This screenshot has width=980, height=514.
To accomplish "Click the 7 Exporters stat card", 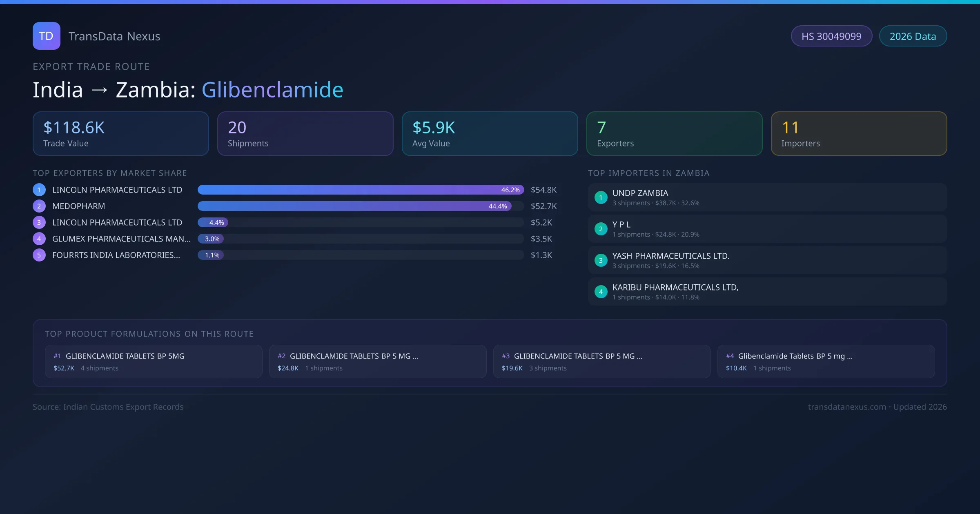I will (x=674, y=134).
